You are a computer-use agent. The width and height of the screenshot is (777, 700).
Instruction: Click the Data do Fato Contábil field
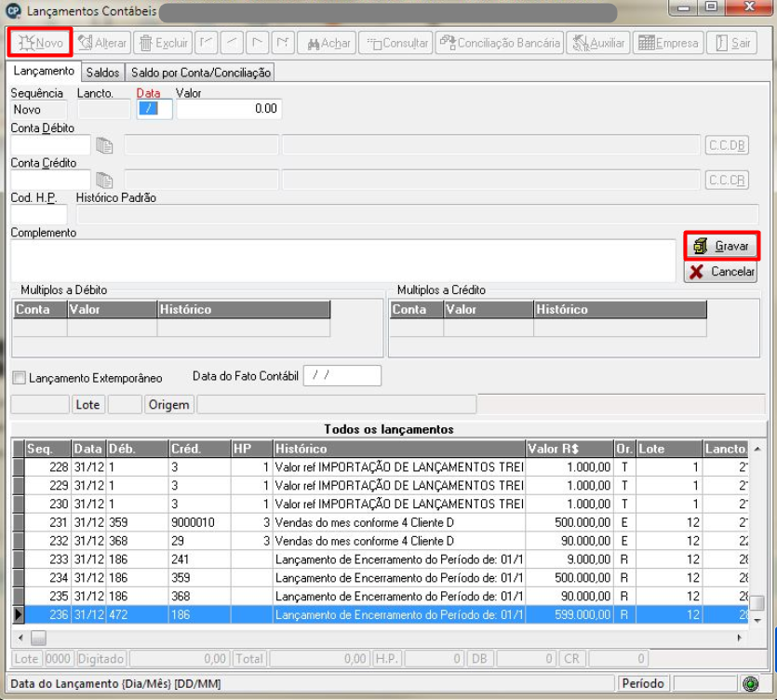(342, 376)
